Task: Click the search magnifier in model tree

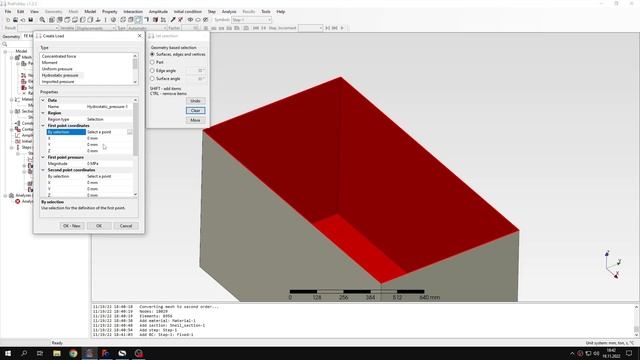Action: click(5, 44)
